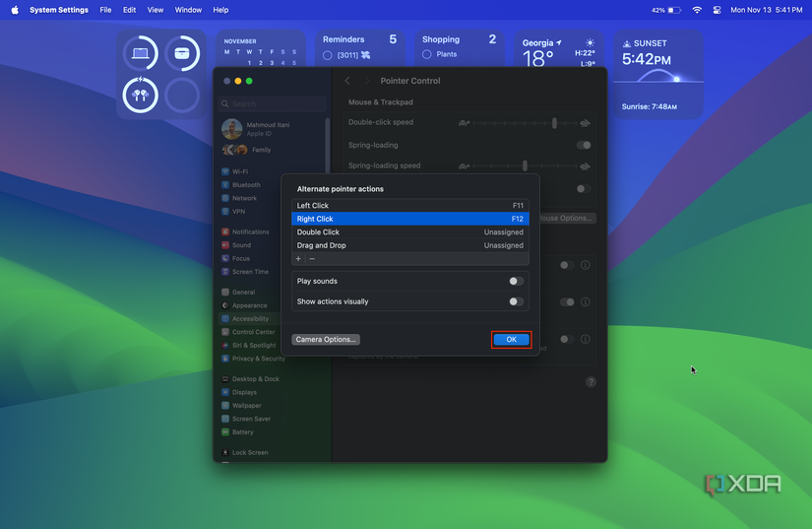Click the date and time in menu bar
Screen dimensions: 812x529
(x=767, y=10)
